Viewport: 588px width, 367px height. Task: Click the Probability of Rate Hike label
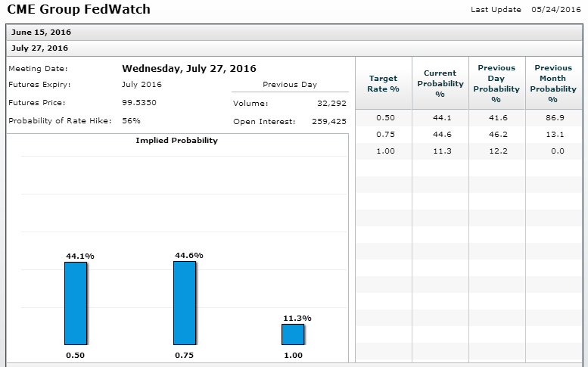(x=60, y=121)
